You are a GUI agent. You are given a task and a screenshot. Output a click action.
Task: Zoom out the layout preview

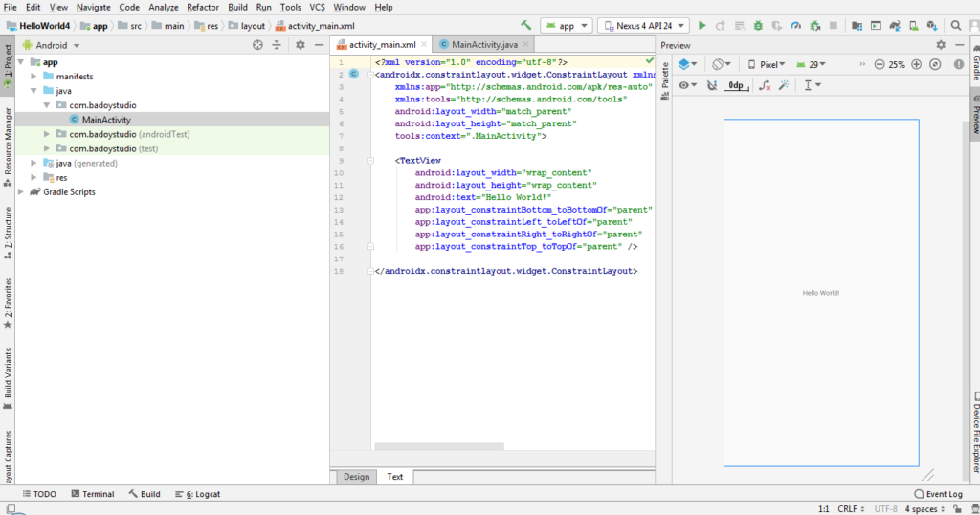[880, 64]
